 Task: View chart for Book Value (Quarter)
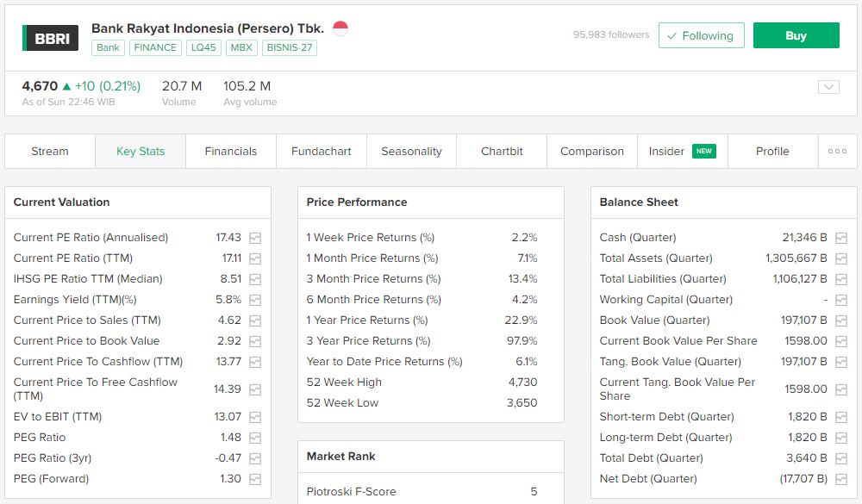click(x=841, y=320)
